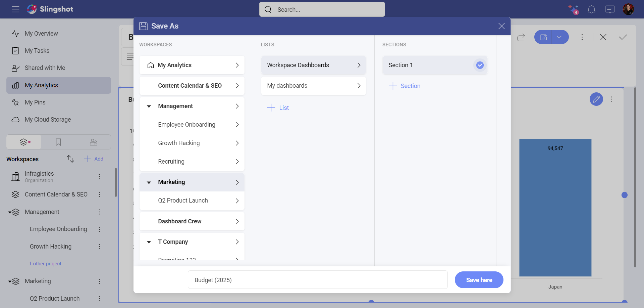Toggle Section 1 checkmark
This screenshot has height=308, width=644.
480,65
